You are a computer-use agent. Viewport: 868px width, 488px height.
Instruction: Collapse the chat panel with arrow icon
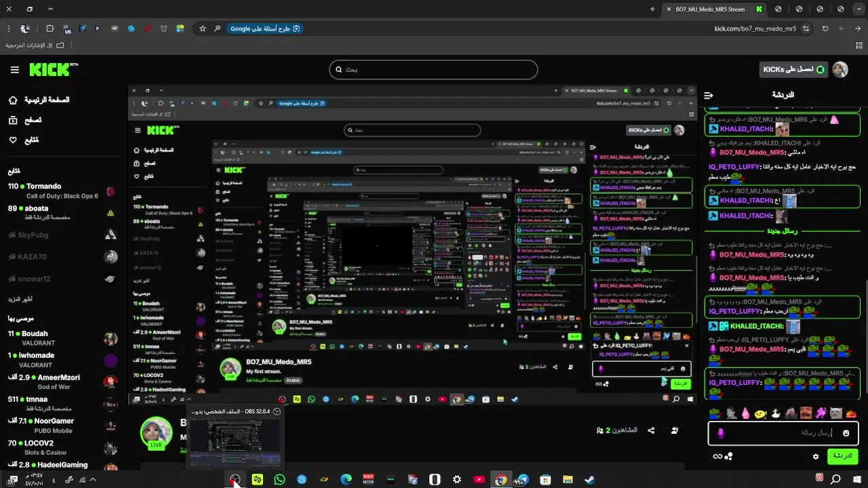(x=709, y=96)
